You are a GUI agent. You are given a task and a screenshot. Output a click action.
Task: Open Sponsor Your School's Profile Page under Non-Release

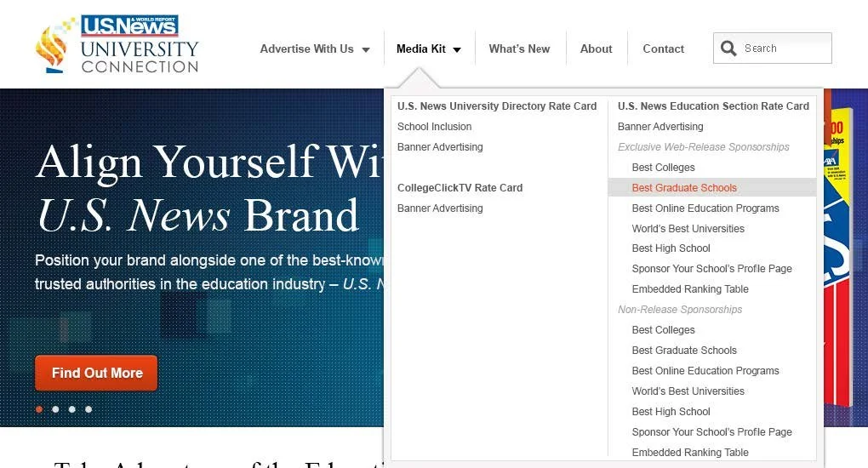712,432
